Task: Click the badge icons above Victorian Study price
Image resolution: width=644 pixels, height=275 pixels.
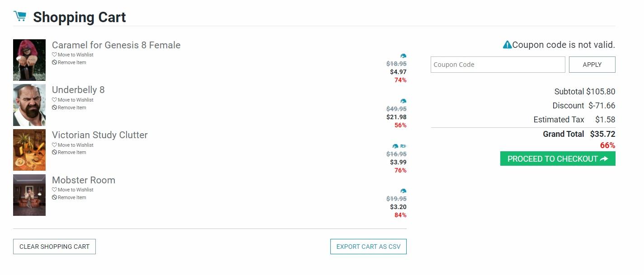Action: click(x=400, y=146)
